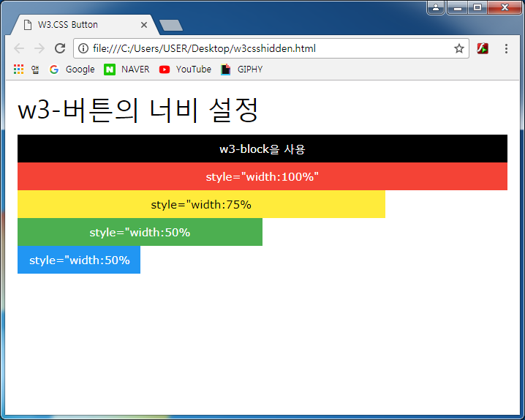Open the NAVER bookmark
525x420 pixels.
pos(126,70)
